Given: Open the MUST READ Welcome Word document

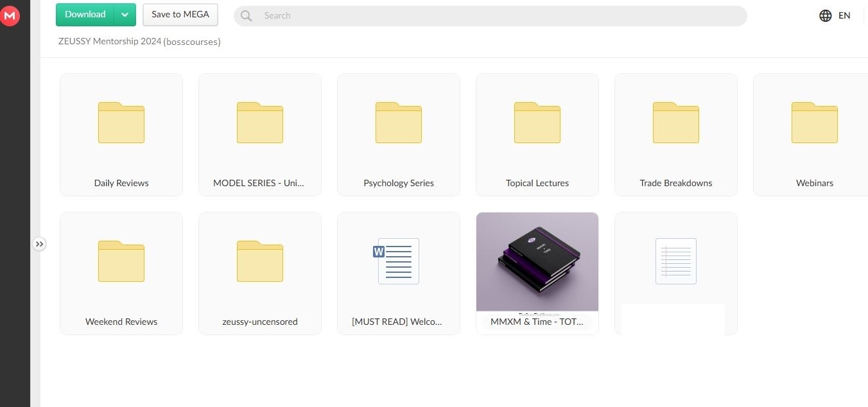Looking at the screenshot, I should pyautogui.click(x=399, y=273).
